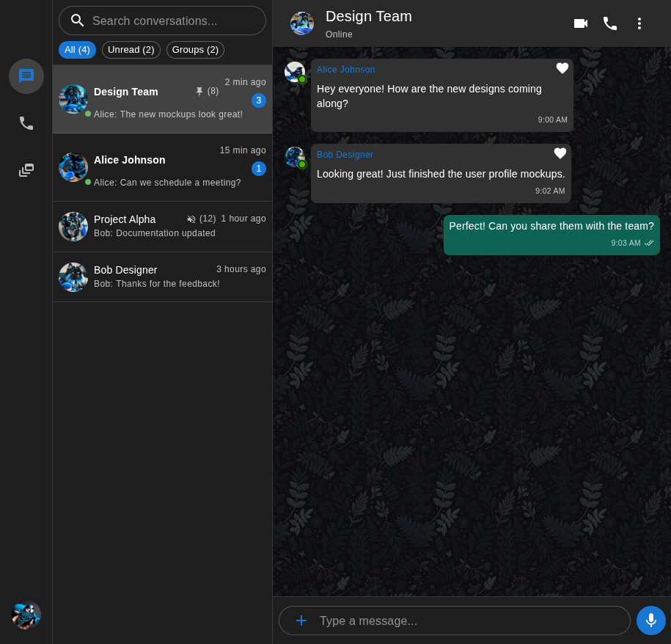This screenshot has height=644, width=671.
Task: Click the pin icon on Design Team
Action: coord(199,91)
